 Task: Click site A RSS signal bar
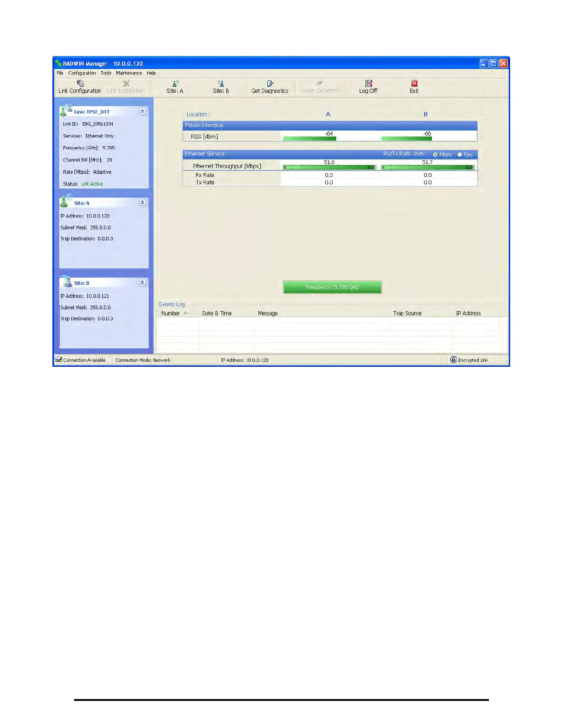click(309, 138)
